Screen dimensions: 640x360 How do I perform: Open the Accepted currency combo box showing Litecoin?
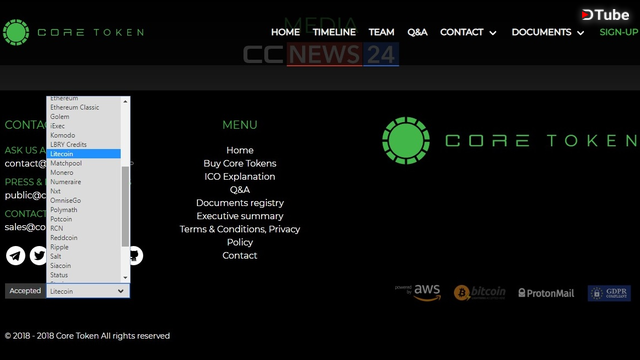click(88, 291)
